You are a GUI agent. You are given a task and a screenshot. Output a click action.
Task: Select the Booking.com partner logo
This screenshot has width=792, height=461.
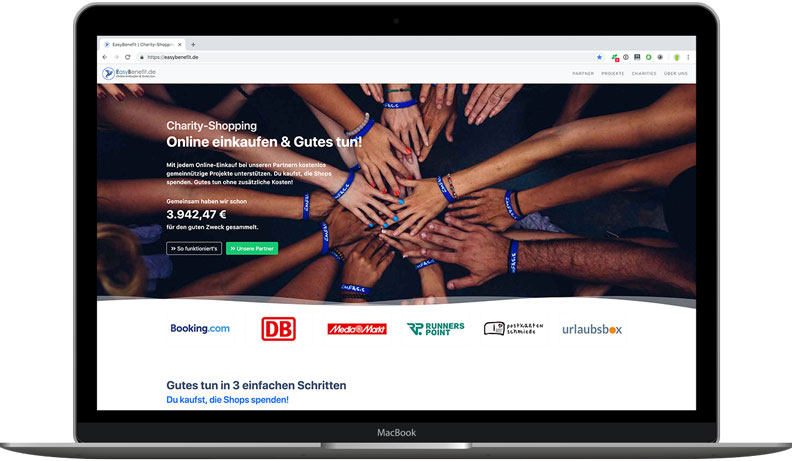tap(200, 329)
